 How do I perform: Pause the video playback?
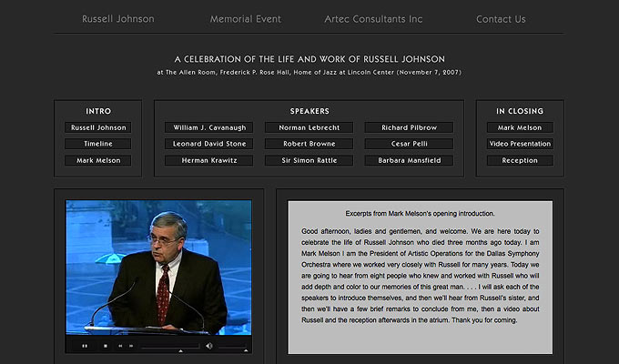85,346
